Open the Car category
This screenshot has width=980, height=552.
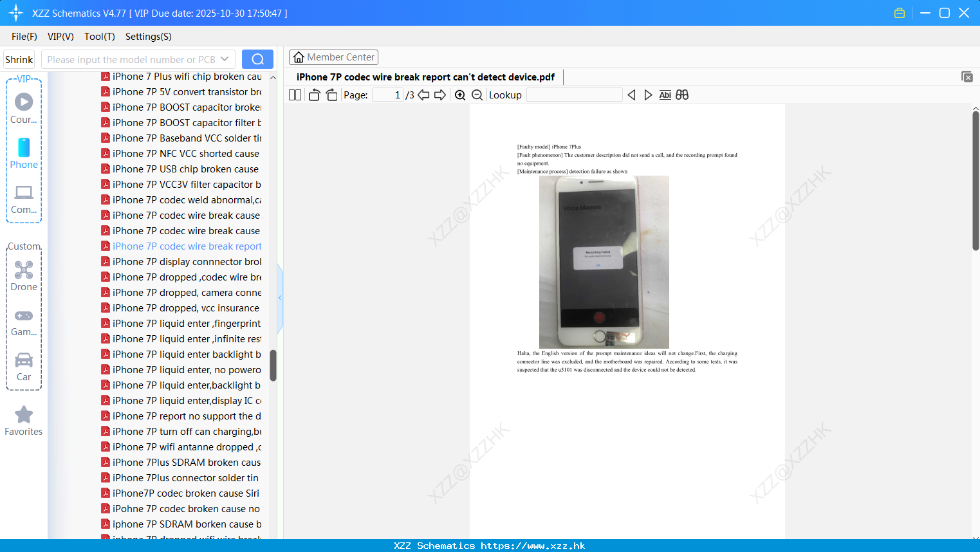coord(24,367)
